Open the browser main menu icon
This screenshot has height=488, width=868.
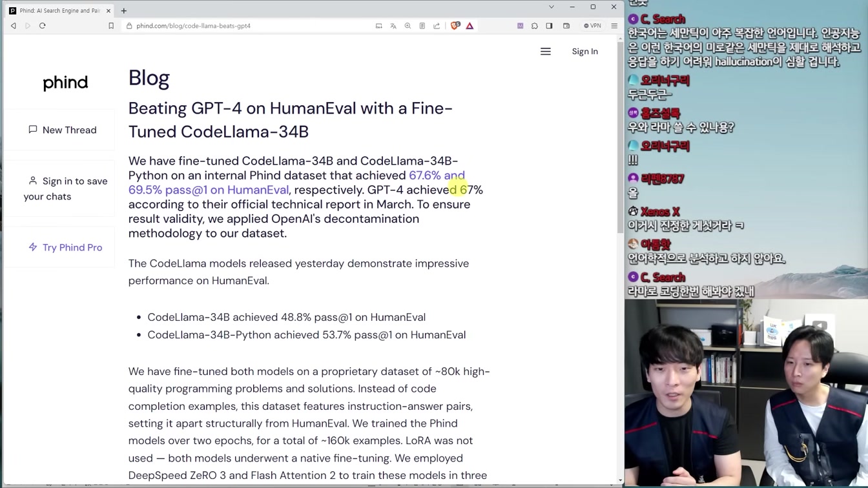coord(614,26)
